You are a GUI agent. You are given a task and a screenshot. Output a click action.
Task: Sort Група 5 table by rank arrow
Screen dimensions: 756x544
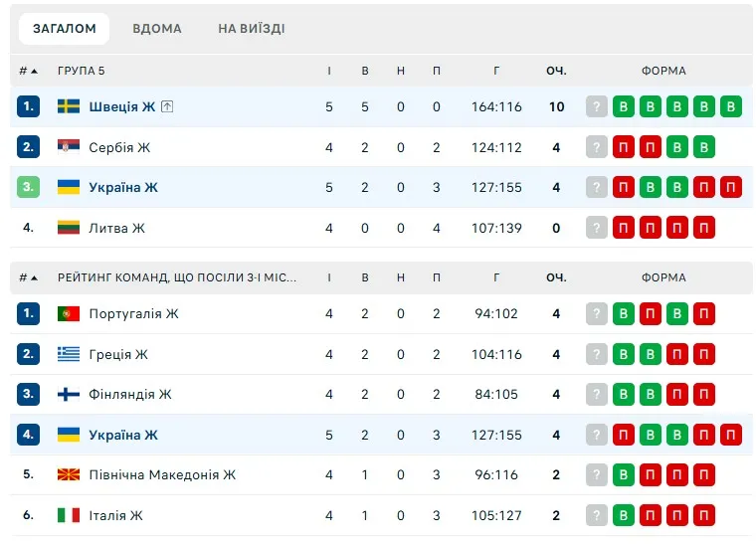[x=29, y=71]
